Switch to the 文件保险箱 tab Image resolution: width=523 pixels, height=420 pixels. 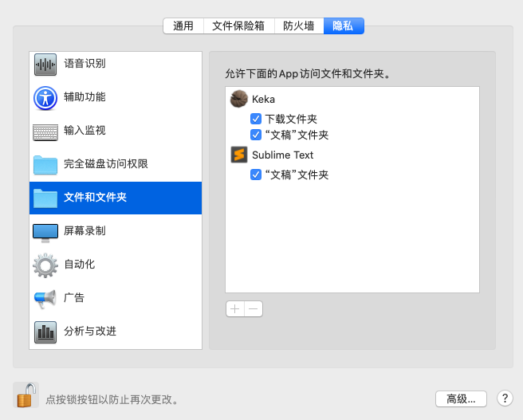(238, 26)
